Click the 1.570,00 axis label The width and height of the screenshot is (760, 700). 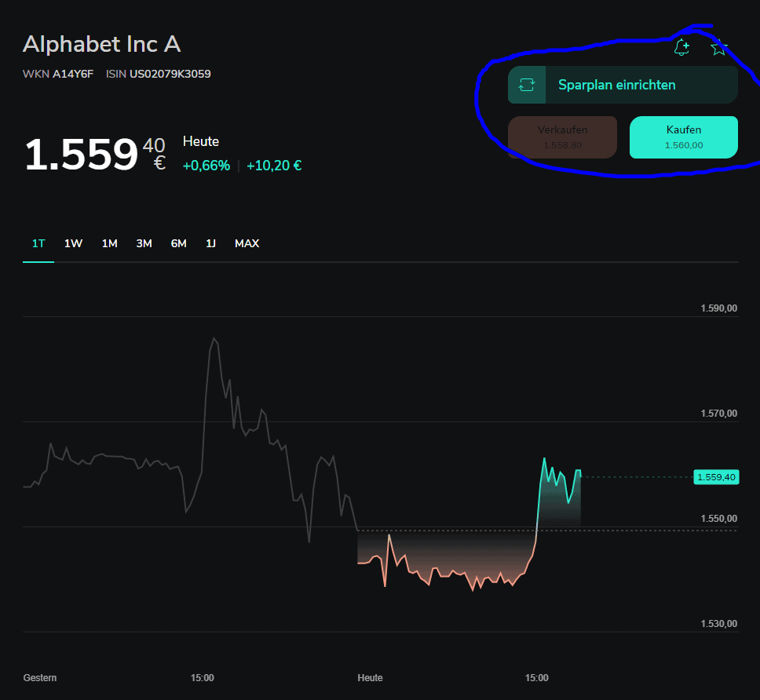tap(719, 414)
